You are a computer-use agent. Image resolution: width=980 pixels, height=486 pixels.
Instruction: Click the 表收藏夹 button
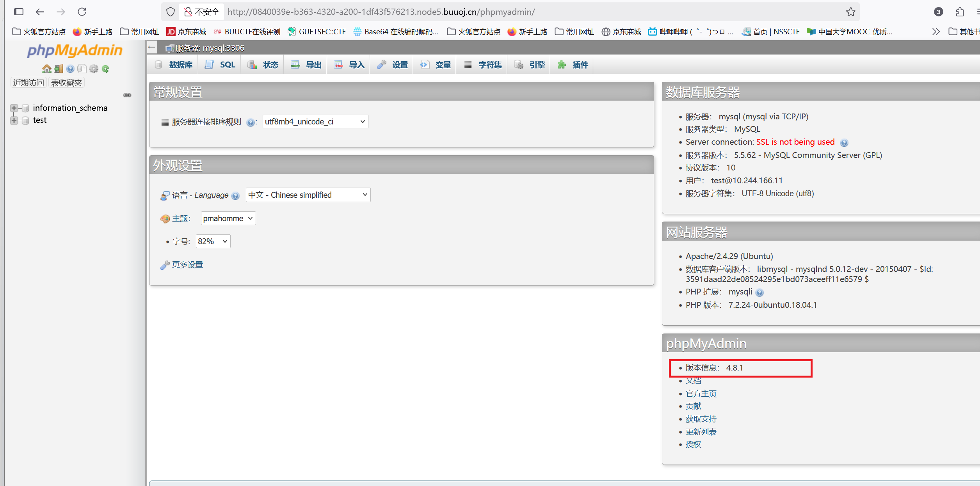66,83
